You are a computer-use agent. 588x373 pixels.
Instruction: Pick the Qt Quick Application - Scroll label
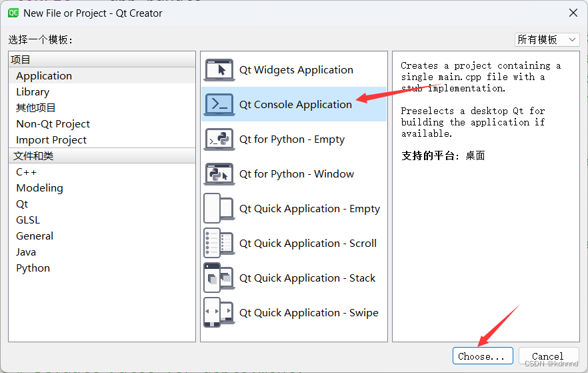(308, 244)
